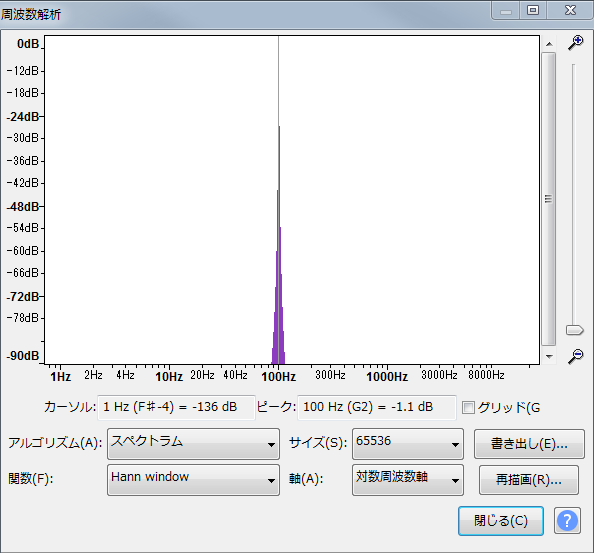
Task: Open the 関数 Hann window dropdown
Action: coord(194,480)
